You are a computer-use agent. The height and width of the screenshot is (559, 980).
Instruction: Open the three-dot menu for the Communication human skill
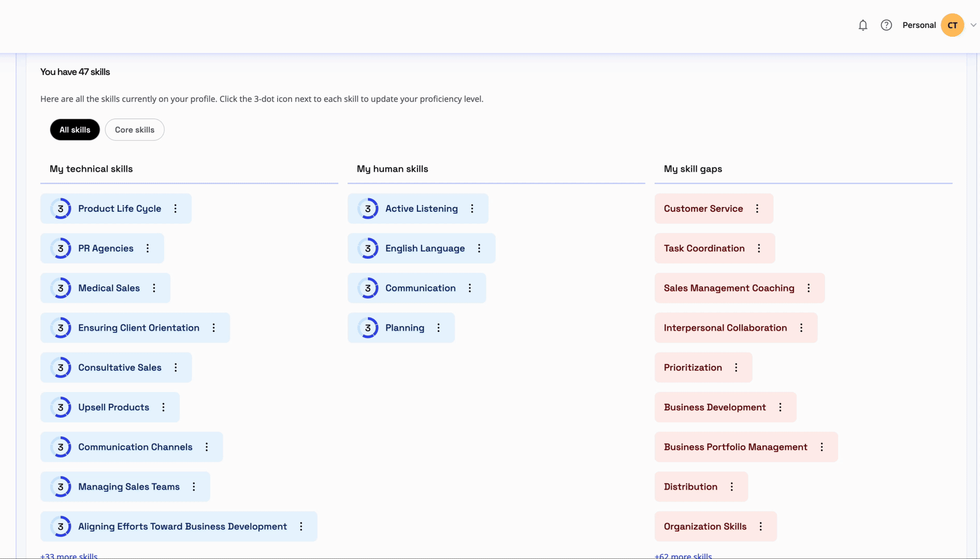coord(470,288)
